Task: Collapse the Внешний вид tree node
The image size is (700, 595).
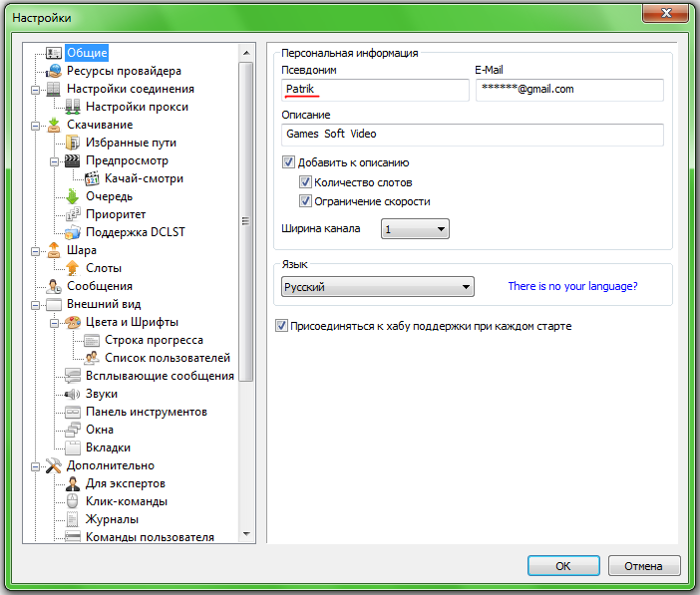Action: 36,304
